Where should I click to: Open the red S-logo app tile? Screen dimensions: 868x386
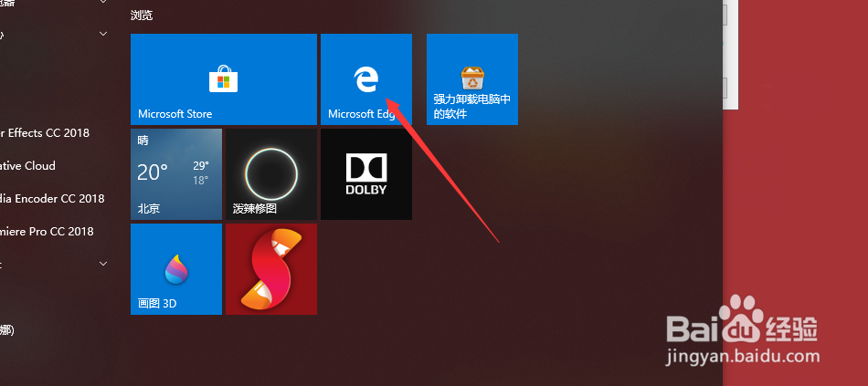(271, 269)
